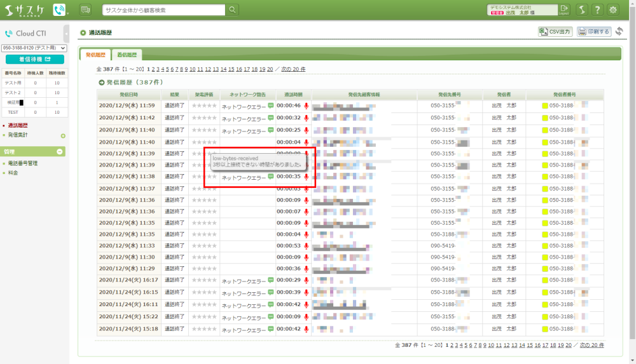Click the Cloud CTI phone icon in header
This screenshot has height=364, width=636.
coord(59,10)
